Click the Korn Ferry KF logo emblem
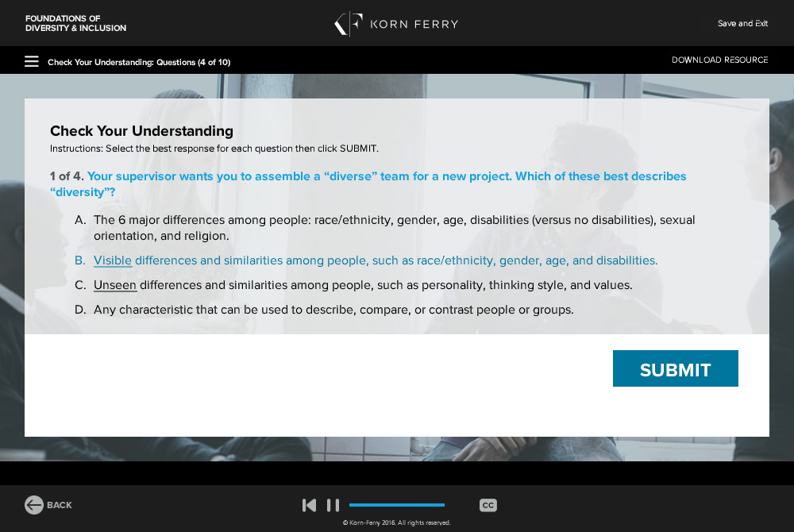This screenshot has height=532, width=794. coord(349,24)
